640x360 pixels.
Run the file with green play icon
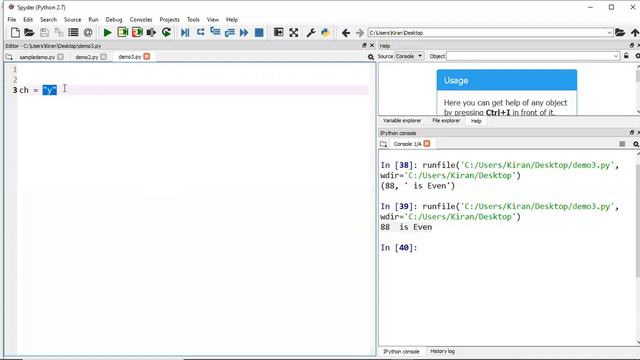coord(107,33)
